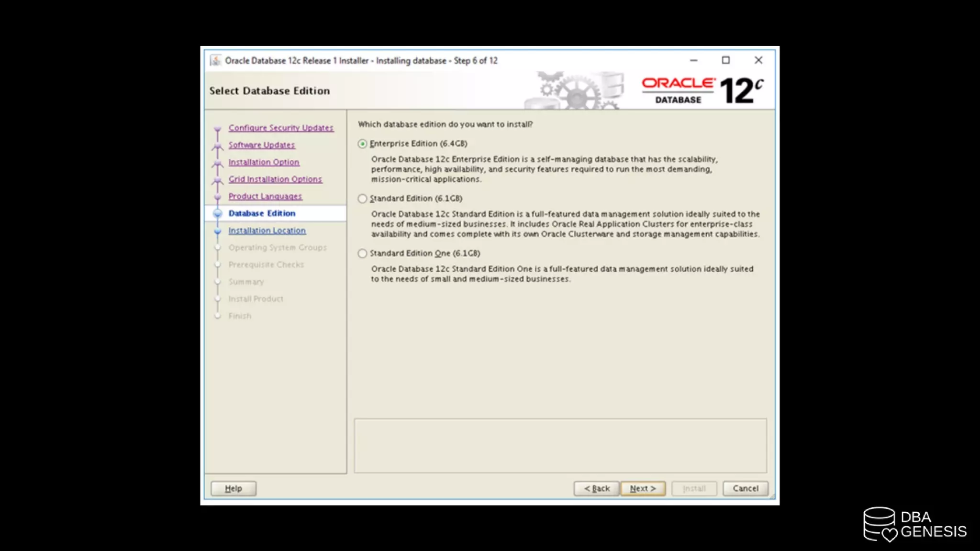Go to Installation Option step
This screenshot has width=980, height=551.
coord(264,162)
